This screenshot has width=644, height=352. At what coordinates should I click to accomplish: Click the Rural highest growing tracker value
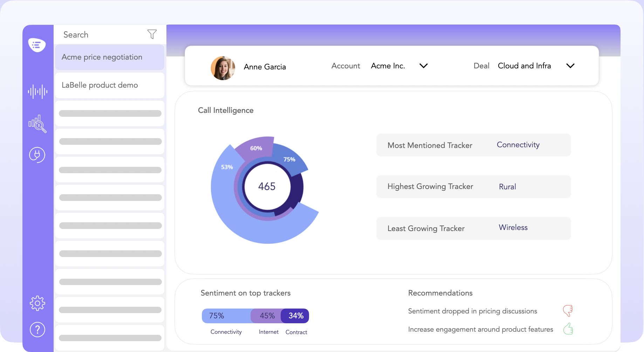pos(507,187)
